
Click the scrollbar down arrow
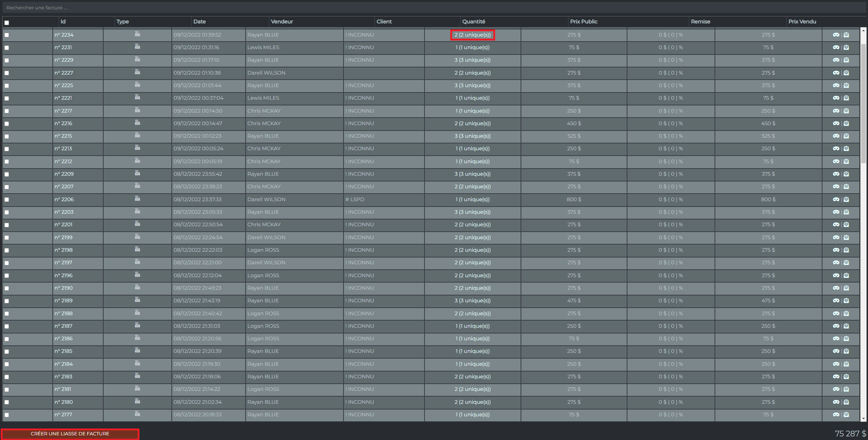coord(863,418)
